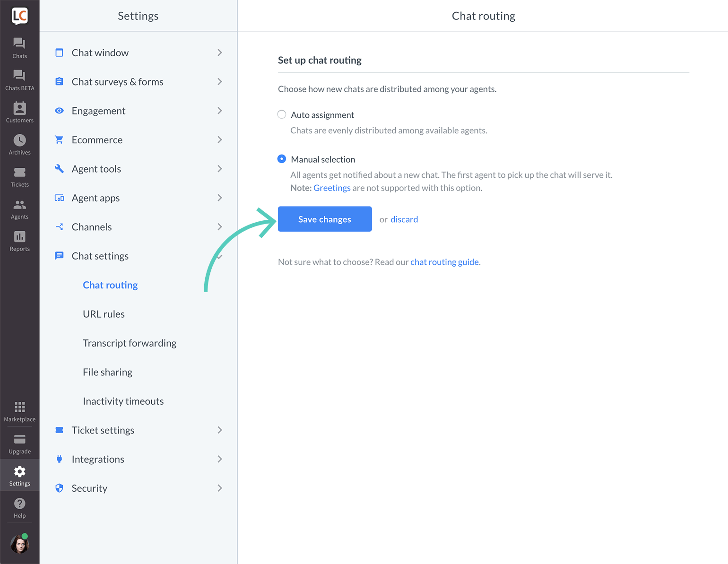Click the Security menu label
The height and width of the screenshot is (564, 728).
(89, 488)
